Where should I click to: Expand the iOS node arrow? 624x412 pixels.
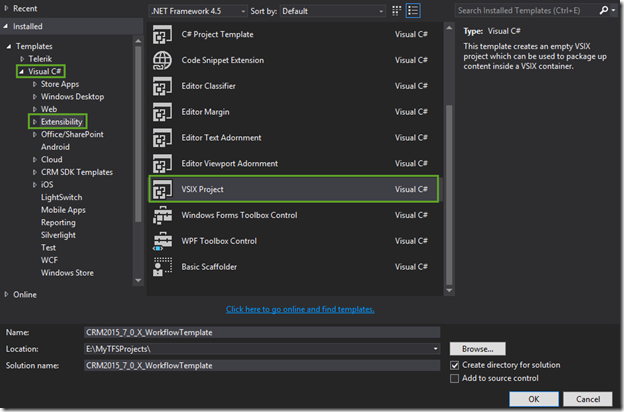[x=35, y=185]
